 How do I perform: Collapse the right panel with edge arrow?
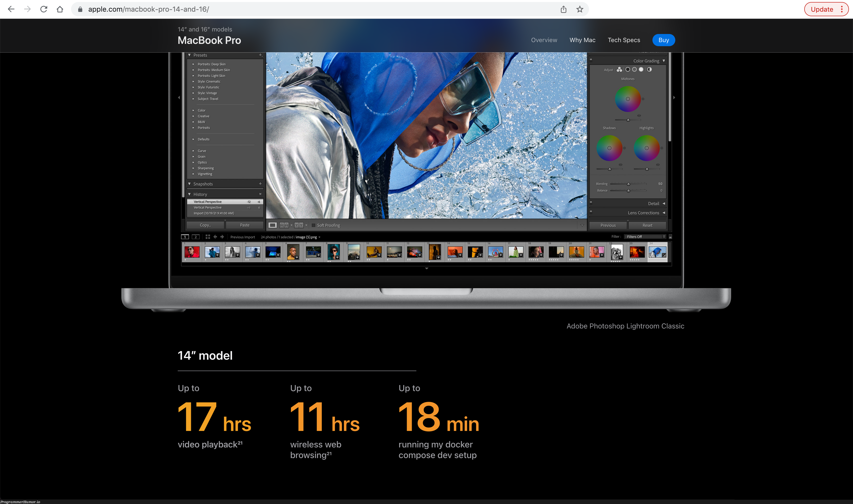pyautogui.click(x=674, y=97)
